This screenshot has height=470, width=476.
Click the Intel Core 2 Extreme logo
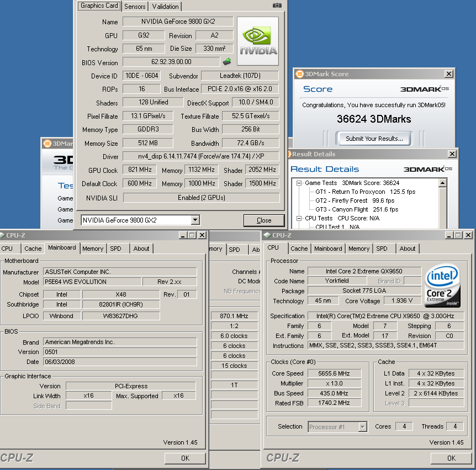pos(443,286)
